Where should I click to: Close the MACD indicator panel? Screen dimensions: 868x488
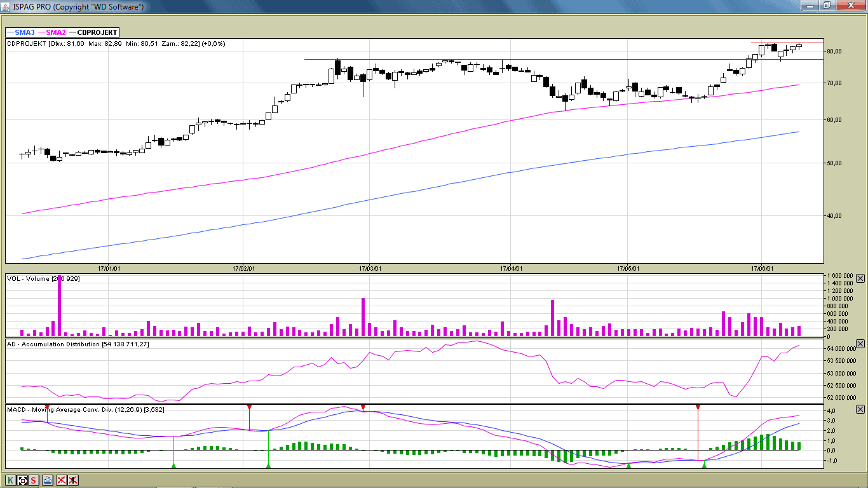pos(860,409)
